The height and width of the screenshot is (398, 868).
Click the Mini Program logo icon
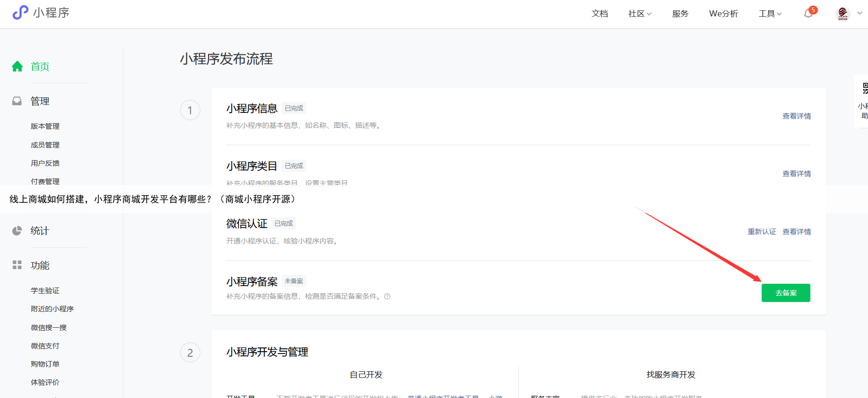click(x=20, y=13)
